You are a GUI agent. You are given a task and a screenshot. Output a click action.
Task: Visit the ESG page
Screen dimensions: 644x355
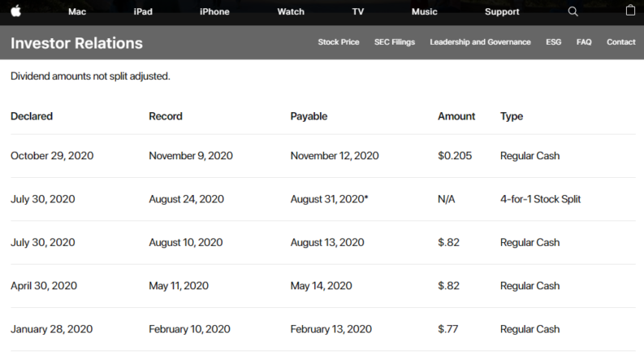click(553, 42)
